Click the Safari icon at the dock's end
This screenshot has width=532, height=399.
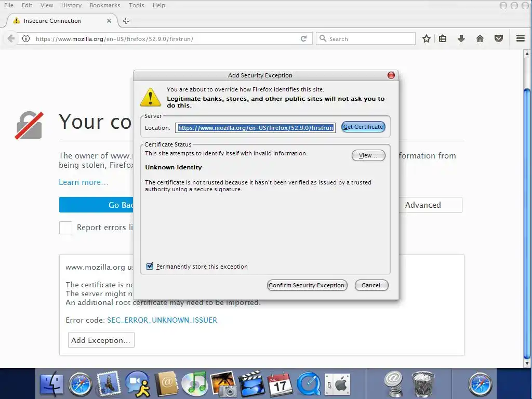coord(480,384)
